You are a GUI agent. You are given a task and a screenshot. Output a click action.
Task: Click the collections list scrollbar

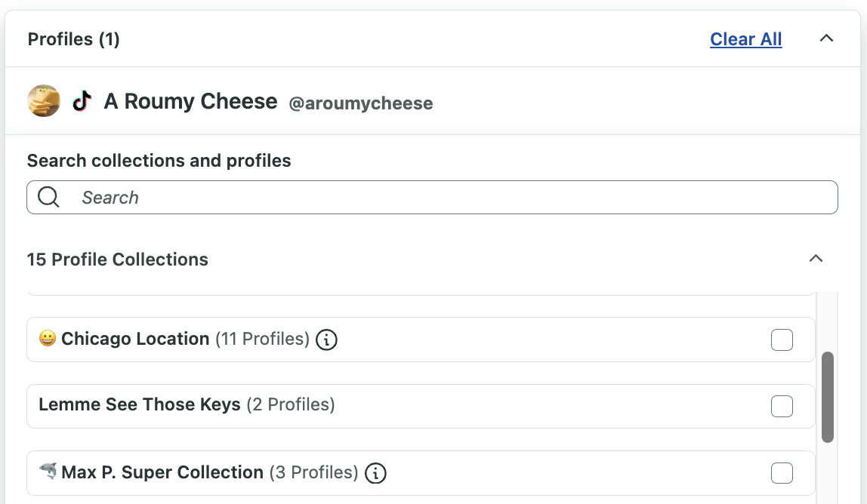pyautogui.click(x=829, y=396)
